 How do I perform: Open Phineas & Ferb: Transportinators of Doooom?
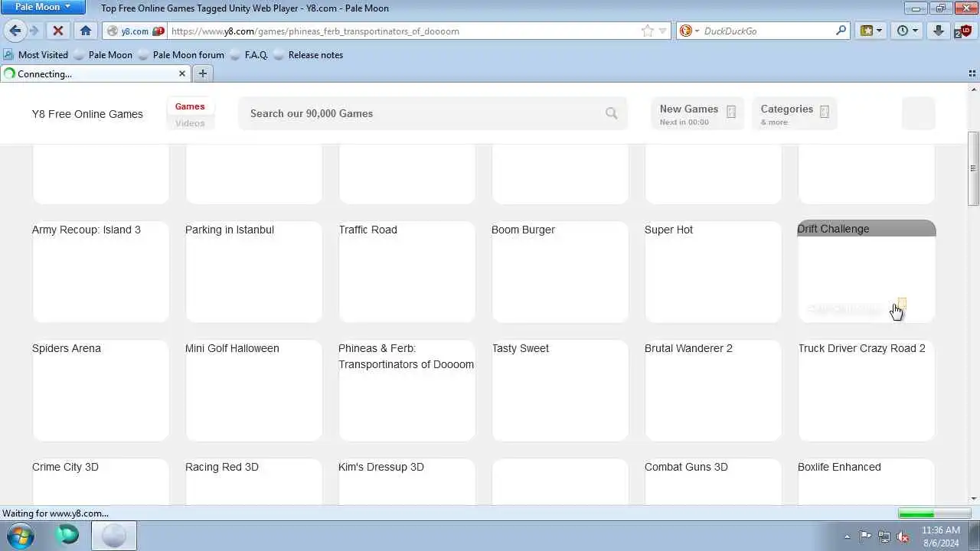click(407, 390)
